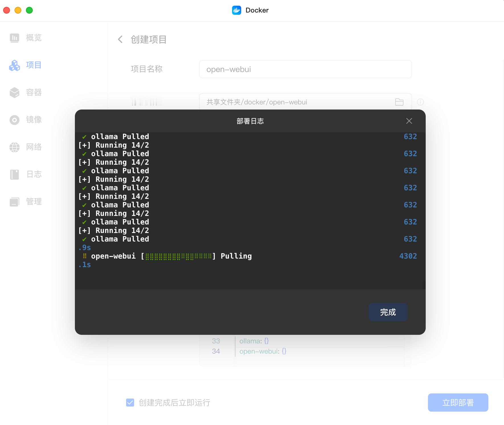The image size is (504, 425).
Task: Click the 完成 button
Action: [388, 312]
